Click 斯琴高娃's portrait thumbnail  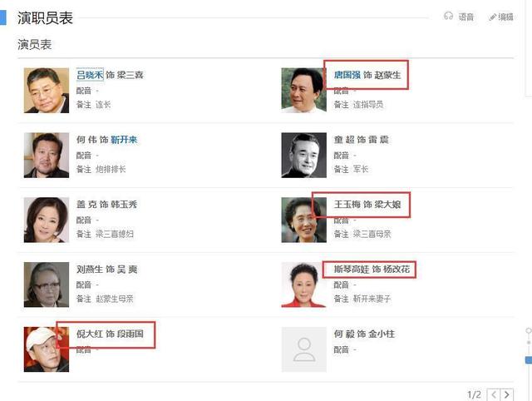[x=304, y=285]
